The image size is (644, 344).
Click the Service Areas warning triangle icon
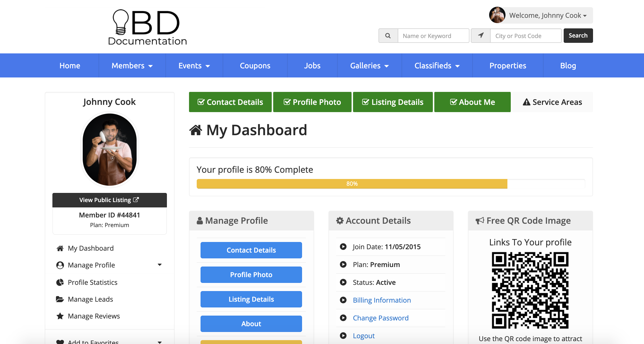click(x=526, y=102)
